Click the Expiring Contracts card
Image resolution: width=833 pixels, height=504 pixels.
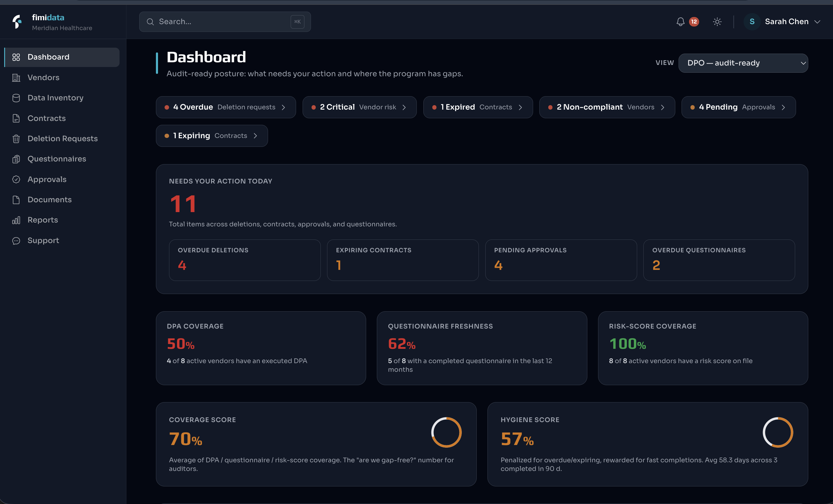(x=403, y=260)
